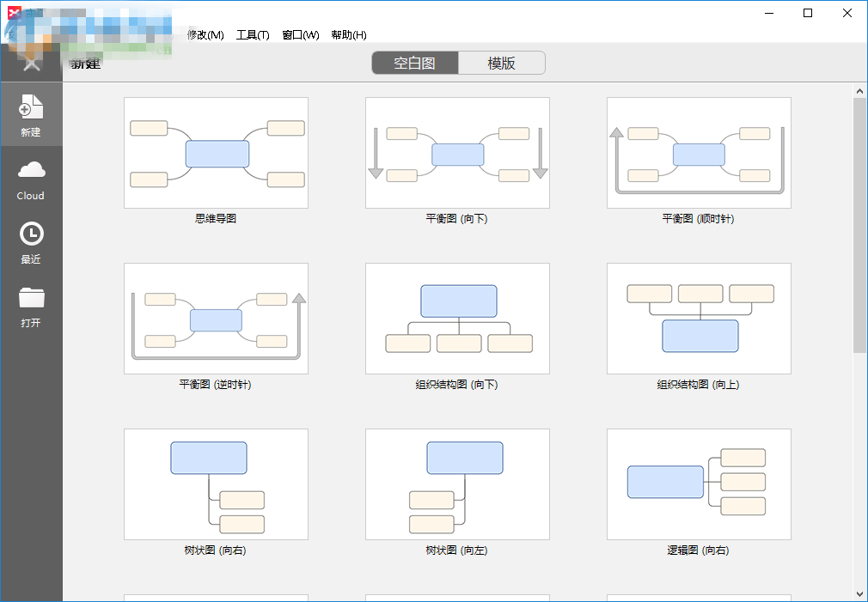Pick the 树状图 (向右) tree template

(216, 483)
